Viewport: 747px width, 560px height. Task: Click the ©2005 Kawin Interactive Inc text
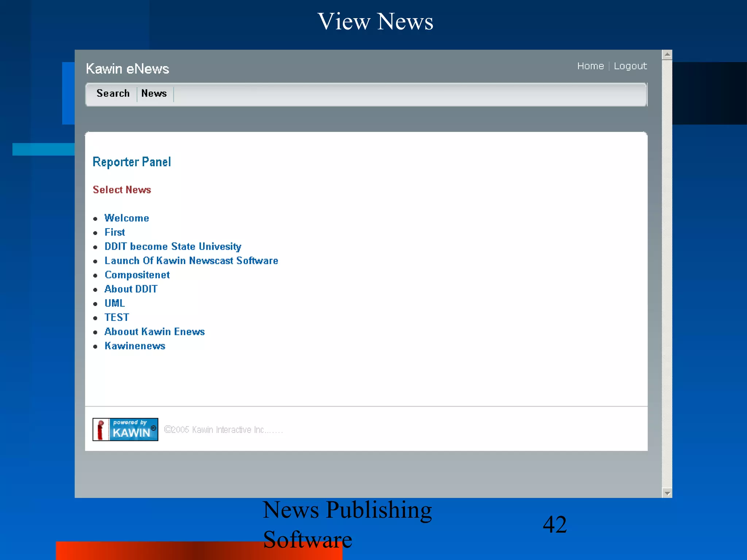pyautogui.click(x=223, y=430)
